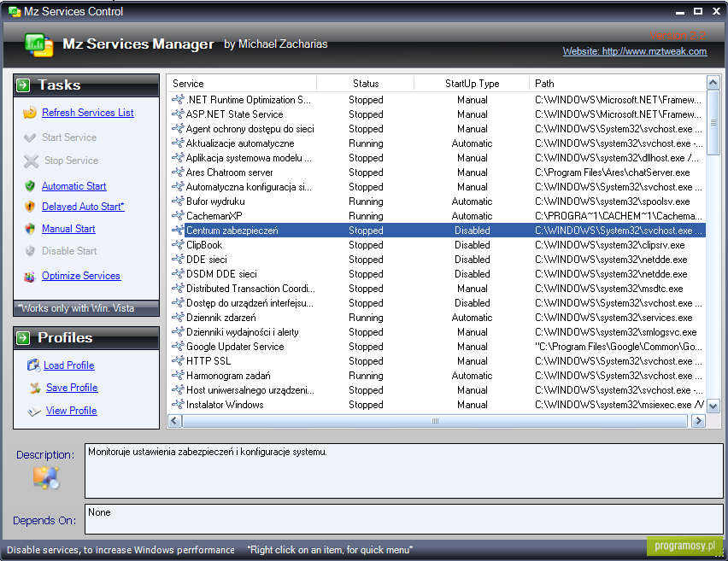Click the Delayed Auto Start orange shield icon
Viewport: 728px width, 561px height.
pos(30,207)
